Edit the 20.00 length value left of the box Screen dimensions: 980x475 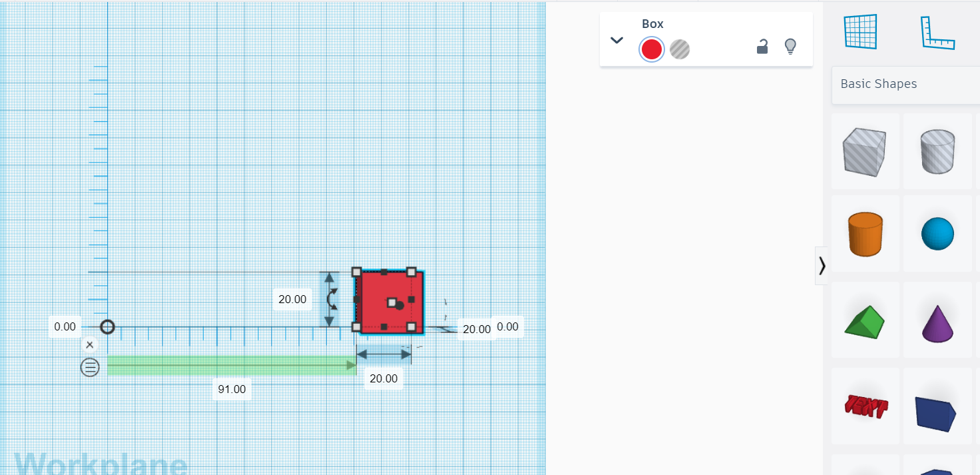pyautogui.click(x=292, y=299)
